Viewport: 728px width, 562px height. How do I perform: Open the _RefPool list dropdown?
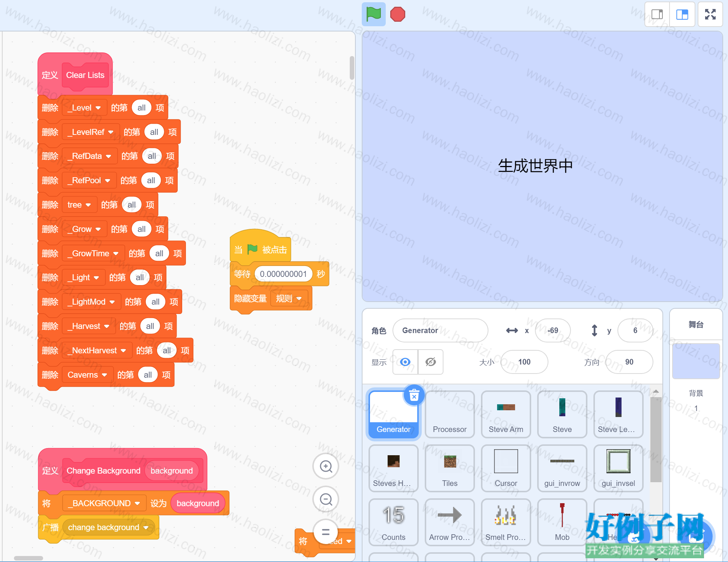[89, 181]
